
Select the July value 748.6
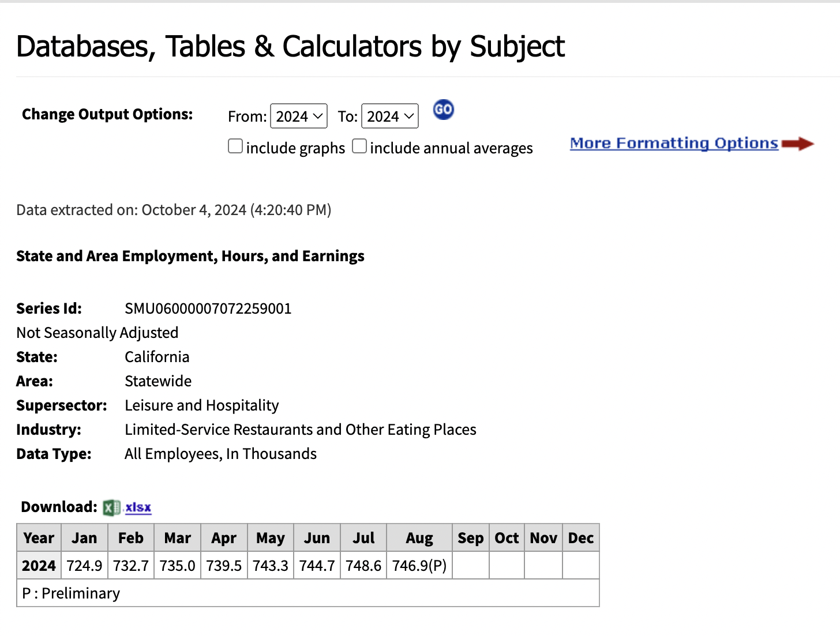363,566
